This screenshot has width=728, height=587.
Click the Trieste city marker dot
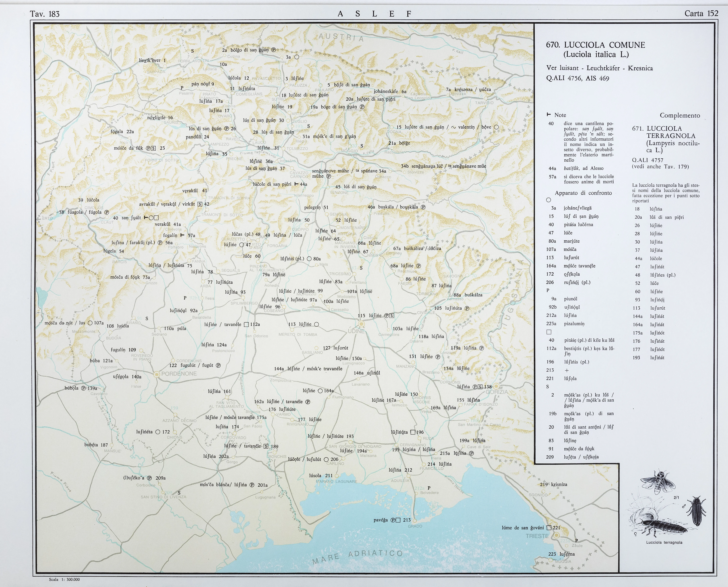coord(556,535)
